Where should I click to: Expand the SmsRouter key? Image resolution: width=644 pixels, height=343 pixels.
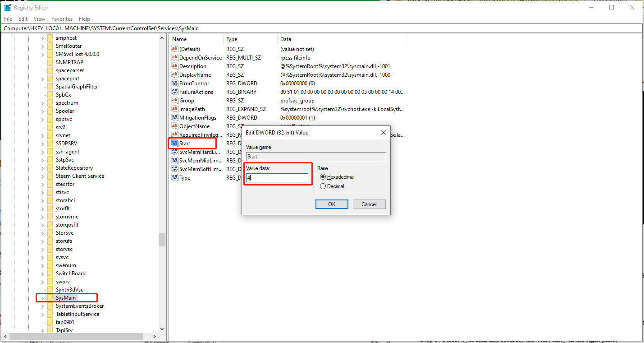click(42, 46)
